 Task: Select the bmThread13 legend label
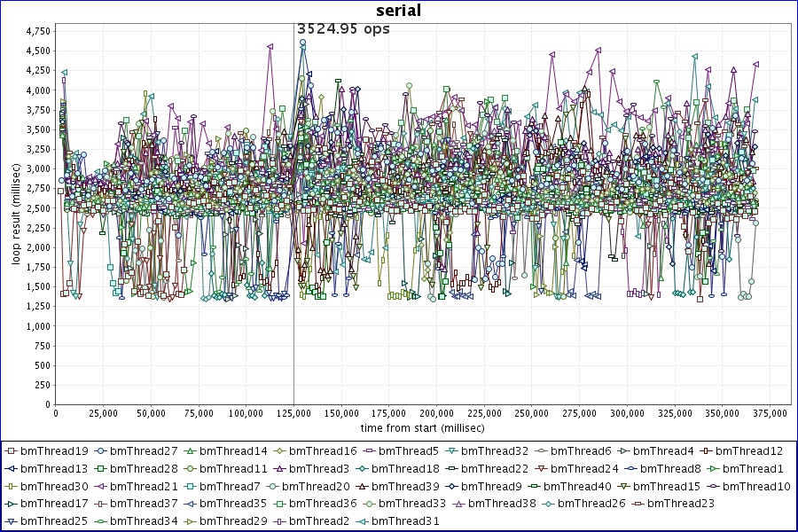pos(53,468)
